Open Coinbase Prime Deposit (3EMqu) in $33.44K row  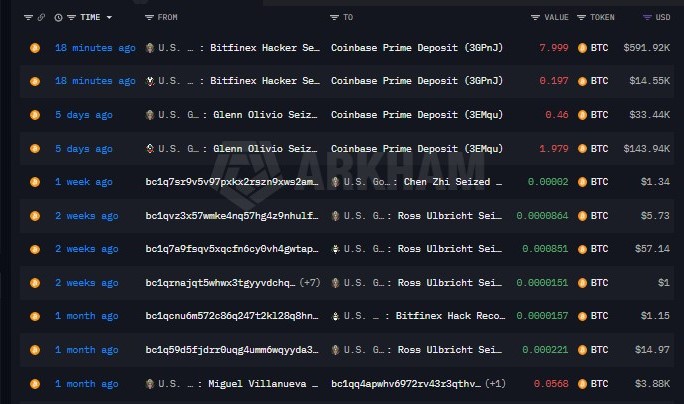417,115
